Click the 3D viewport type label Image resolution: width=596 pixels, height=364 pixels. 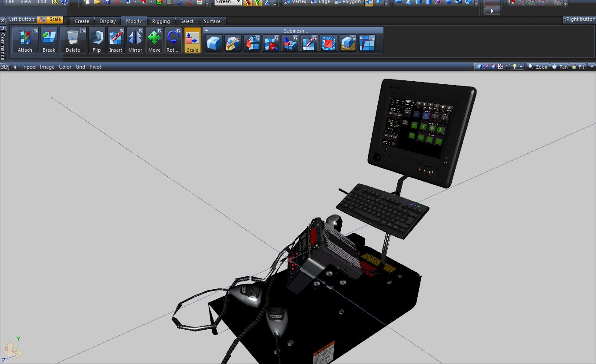tap(4, 67)
